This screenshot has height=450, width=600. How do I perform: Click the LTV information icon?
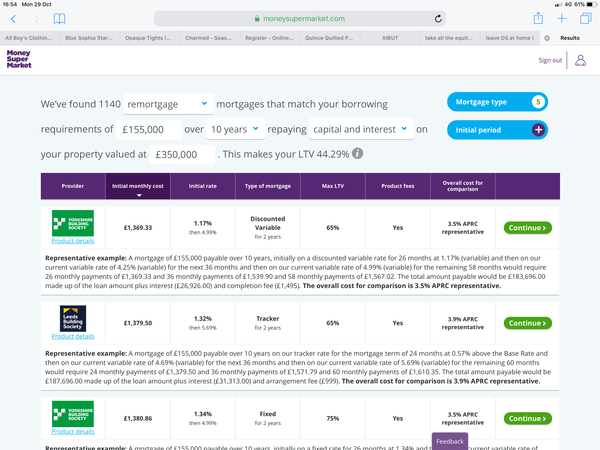[357, 153]
